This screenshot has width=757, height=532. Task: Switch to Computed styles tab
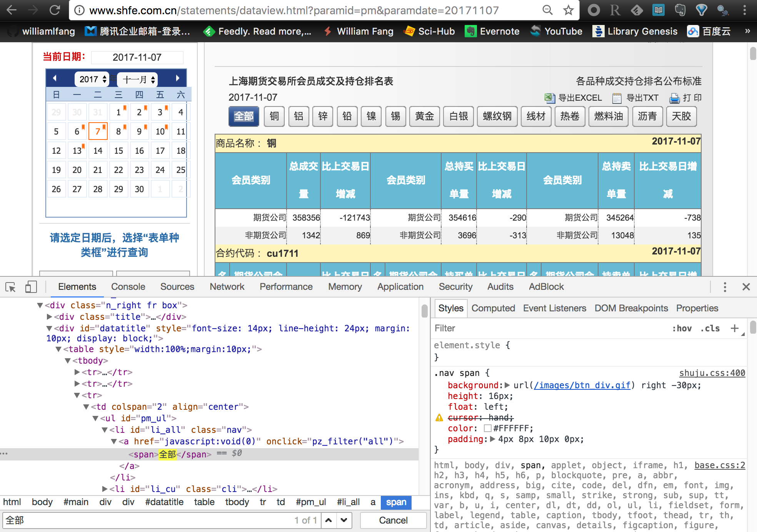point(493,308)
